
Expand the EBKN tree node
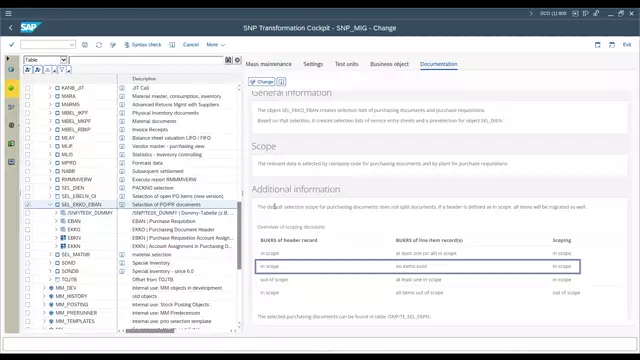56,238
